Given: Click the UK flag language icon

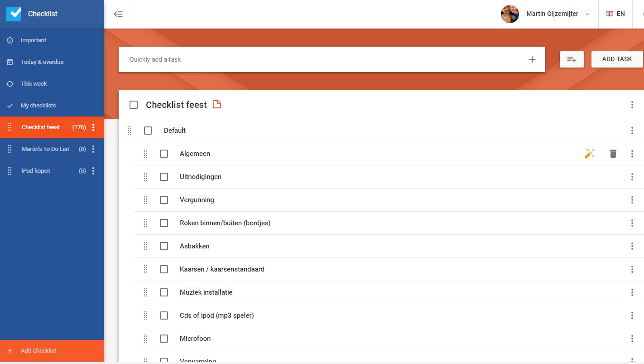Looking at the screenshot, I should (x=610, y=14).
